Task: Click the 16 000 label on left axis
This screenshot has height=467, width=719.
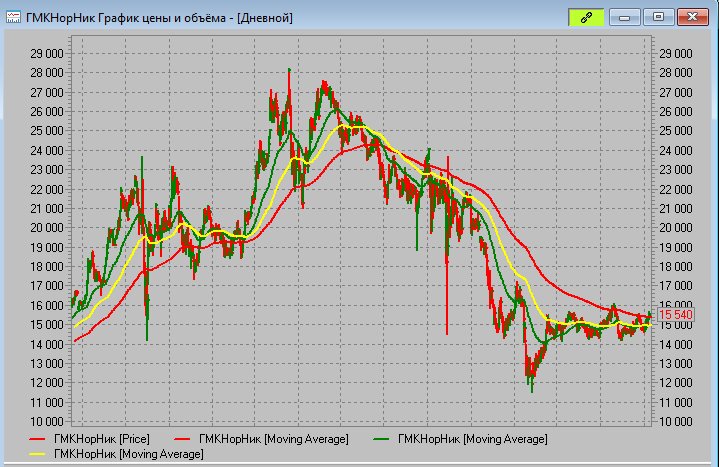Action: (47, 306)
